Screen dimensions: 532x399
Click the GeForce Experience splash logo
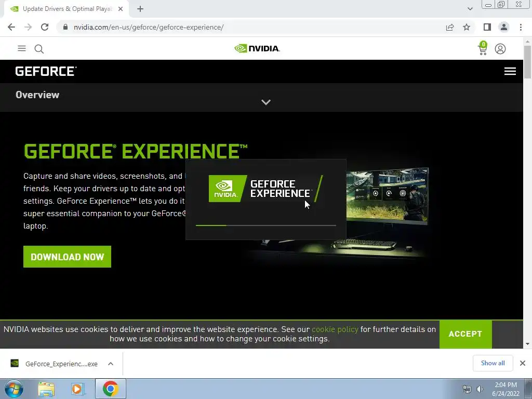tap(265, 189)
